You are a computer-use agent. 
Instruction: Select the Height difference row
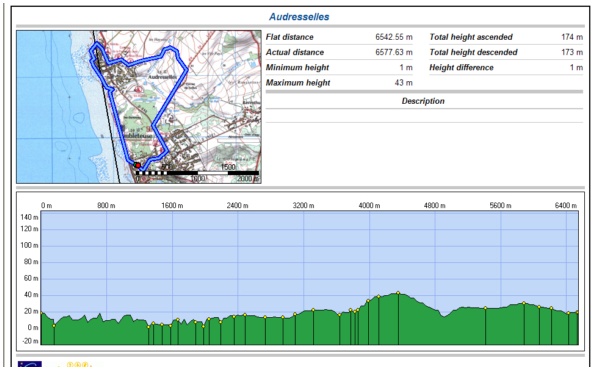tap(506, 68)
